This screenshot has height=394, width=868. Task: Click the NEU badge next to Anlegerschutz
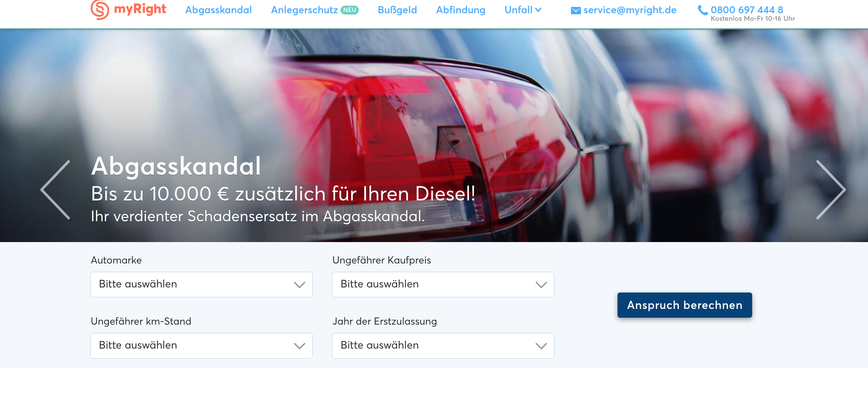[349, 10]
